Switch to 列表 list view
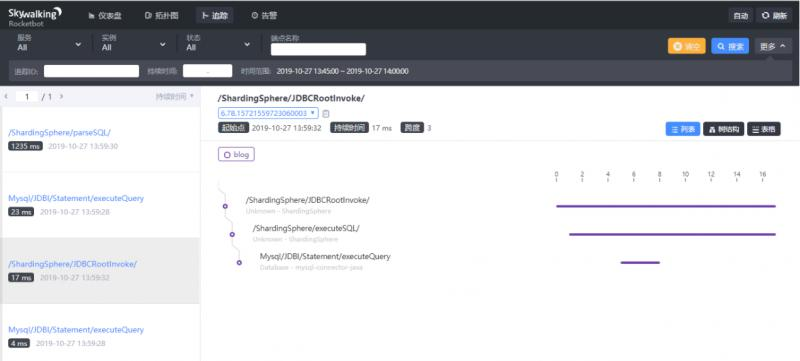 [x=683, y=129]
